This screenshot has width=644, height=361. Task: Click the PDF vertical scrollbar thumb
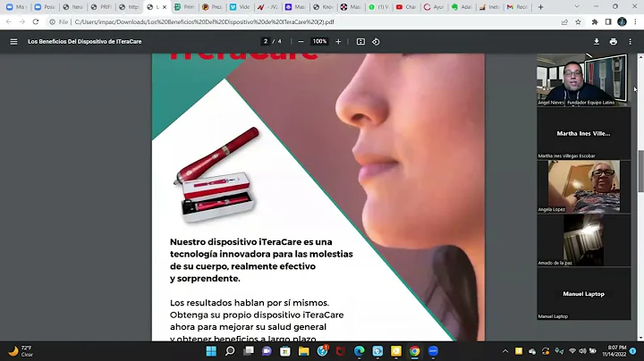tap(640, 171)
